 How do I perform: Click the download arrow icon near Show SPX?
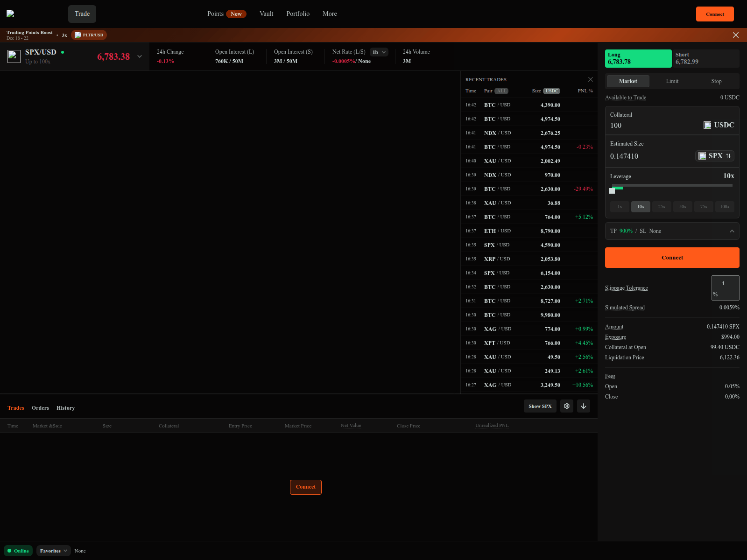[583, 406]
